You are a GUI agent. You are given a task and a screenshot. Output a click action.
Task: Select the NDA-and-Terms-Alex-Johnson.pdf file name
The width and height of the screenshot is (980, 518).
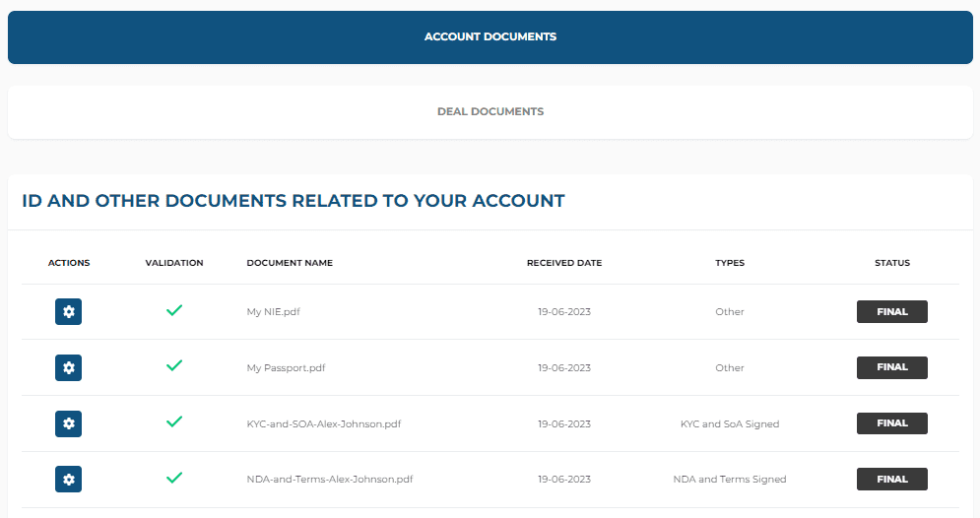(x=329, y=480)
